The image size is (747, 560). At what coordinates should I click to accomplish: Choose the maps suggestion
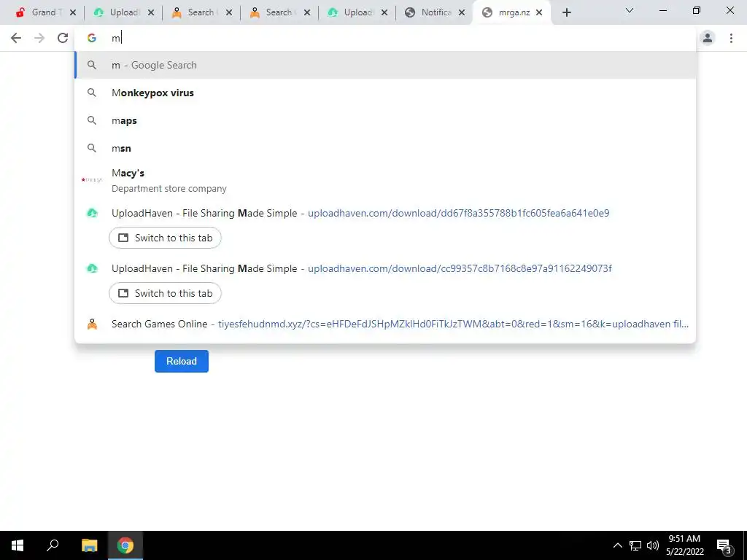pyautogui.click(x=385, y=120)
